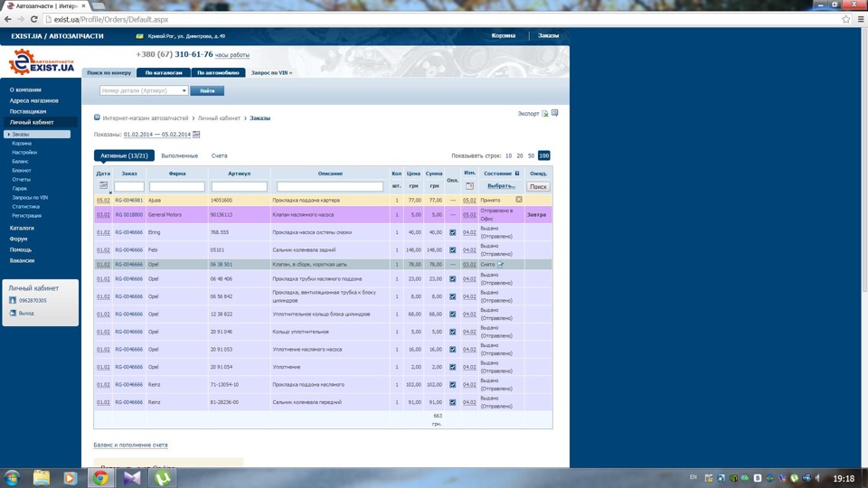868x488 pixels.
Task: Click the speaker volume tray icon
Action: [818, 478]
